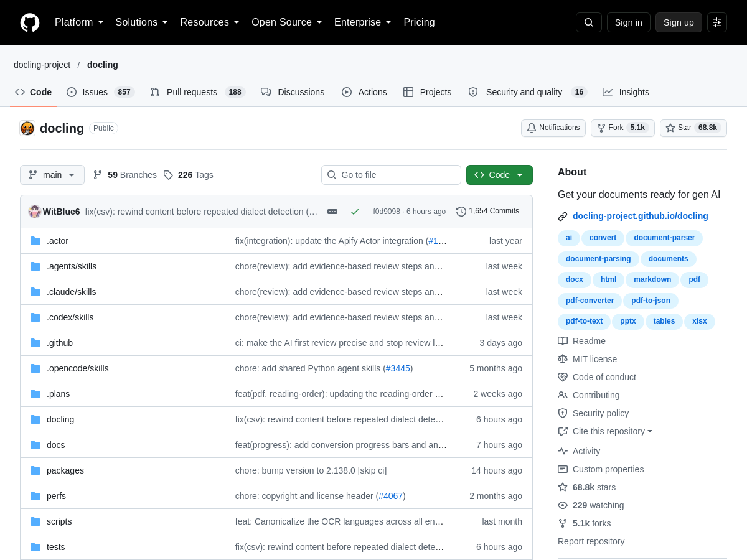Expand the green Code dropdown button
Screen dimensions: 747x560
[x=499, y=175]
